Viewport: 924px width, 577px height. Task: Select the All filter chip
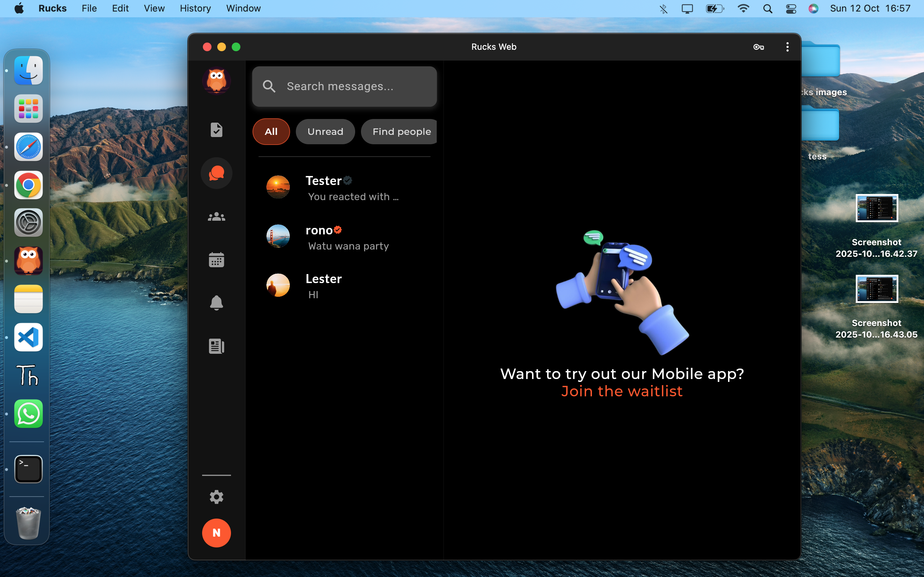[x=271, y=132]
